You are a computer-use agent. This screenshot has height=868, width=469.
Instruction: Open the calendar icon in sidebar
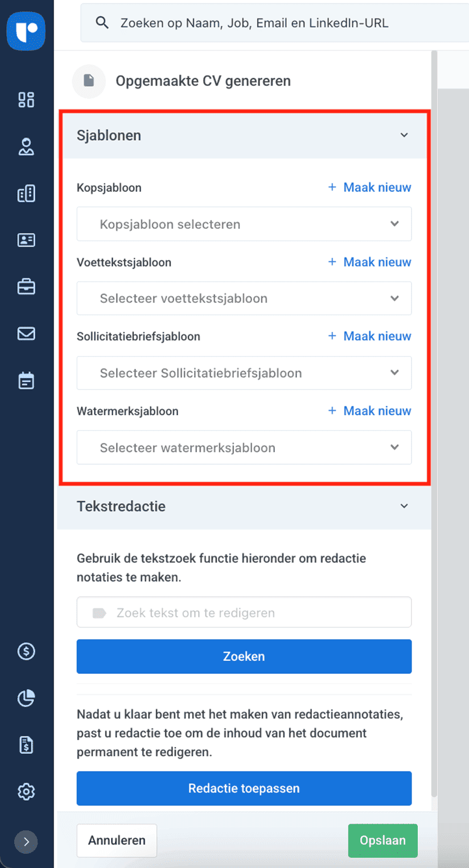click(x=26, y=380)
